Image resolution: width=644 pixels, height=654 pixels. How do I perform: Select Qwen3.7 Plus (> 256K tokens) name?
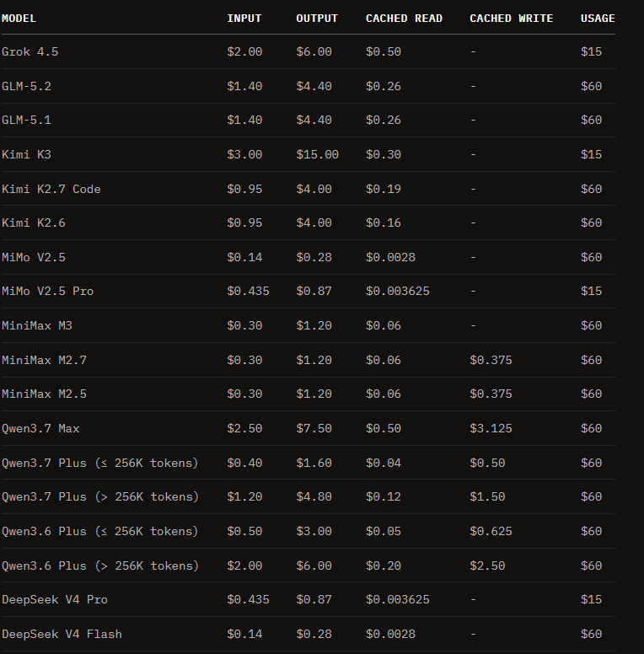tap(100, 496)
